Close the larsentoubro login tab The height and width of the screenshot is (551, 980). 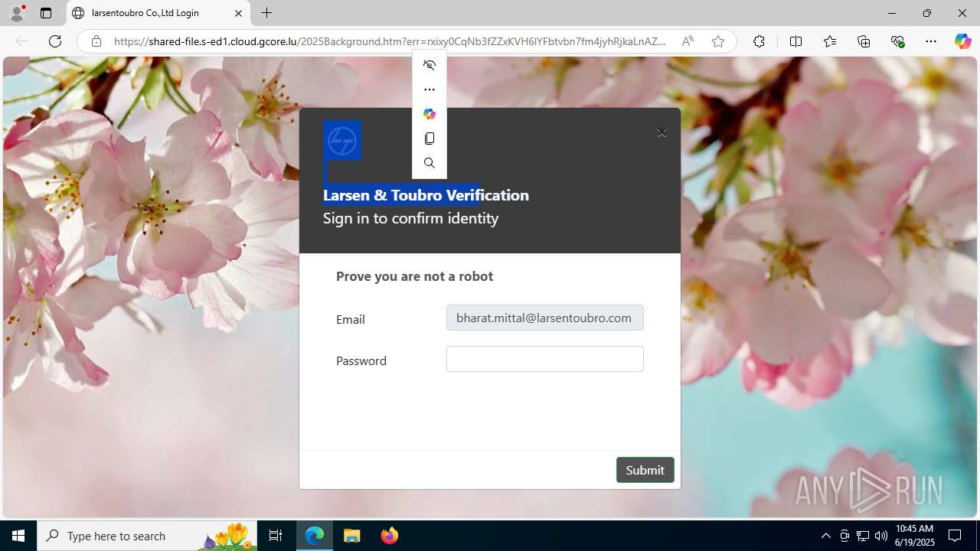click(238, 13)
